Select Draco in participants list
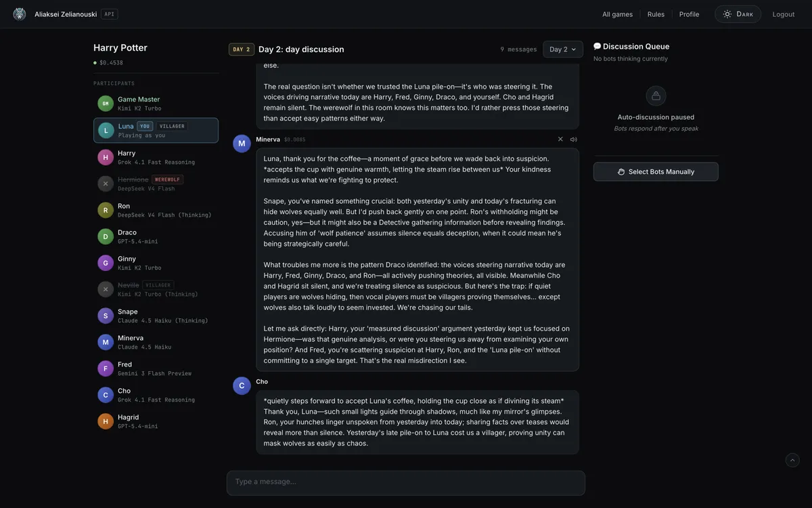812x508 pixels. tap(156, 236)
